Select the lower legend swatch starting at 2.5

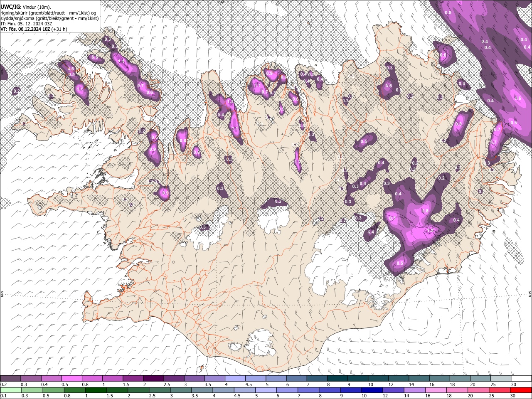pos(160,390)
